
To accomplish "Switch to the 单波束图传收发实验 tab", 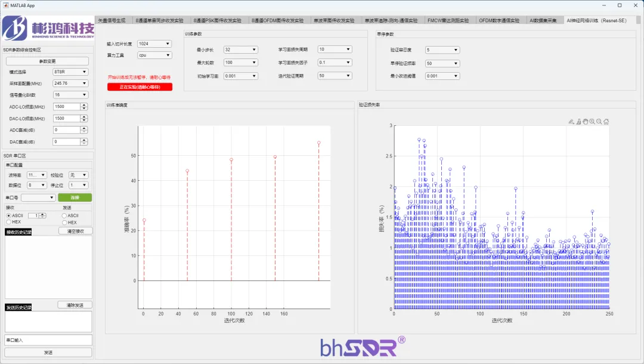I will pos(336,20).
